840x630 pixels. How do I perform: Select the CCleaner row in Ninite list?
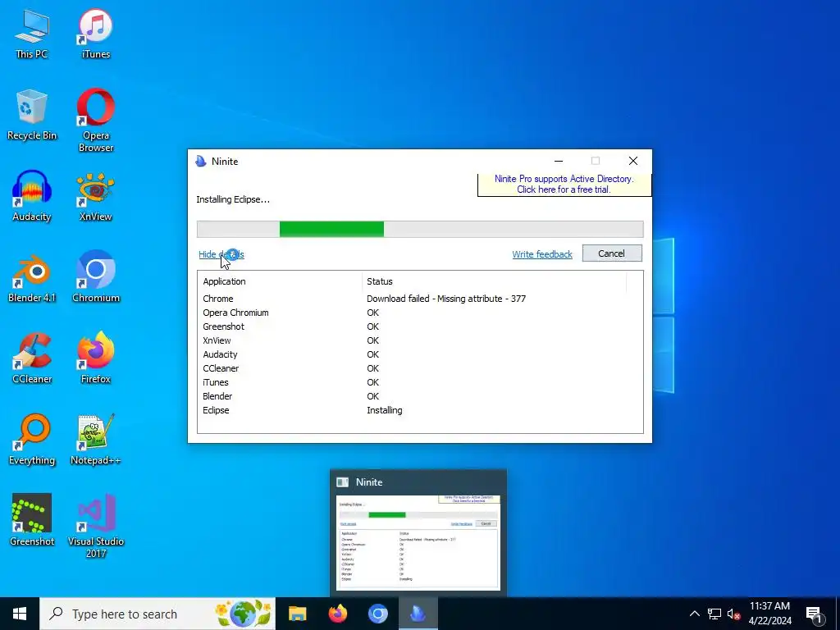click(420, 368)
